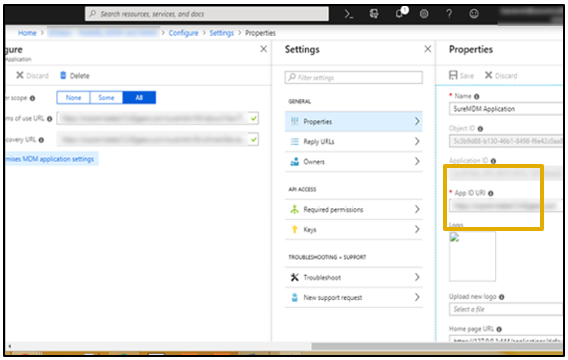Open the Troubleshoot menu item
Image resolution: width=568 pixels, height=360 pixels.
354,277
